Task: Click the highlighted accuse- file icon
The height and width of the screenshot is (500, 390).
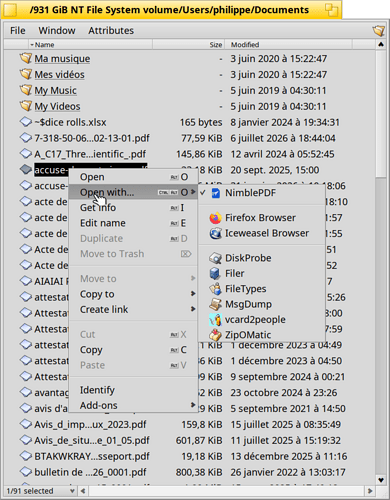Action: pos(26,170)
